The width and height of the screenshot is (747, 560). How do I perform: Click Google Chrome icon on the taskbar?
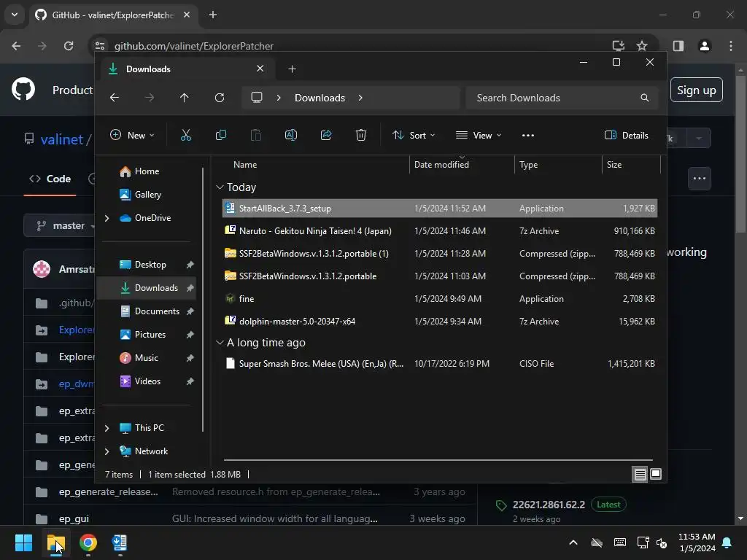point(88,542)
